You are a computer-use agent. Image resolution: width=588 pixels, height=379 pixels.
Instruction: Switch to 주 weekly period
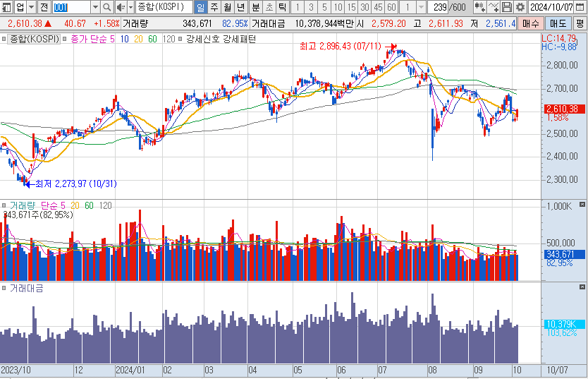(x=214, y=7)
